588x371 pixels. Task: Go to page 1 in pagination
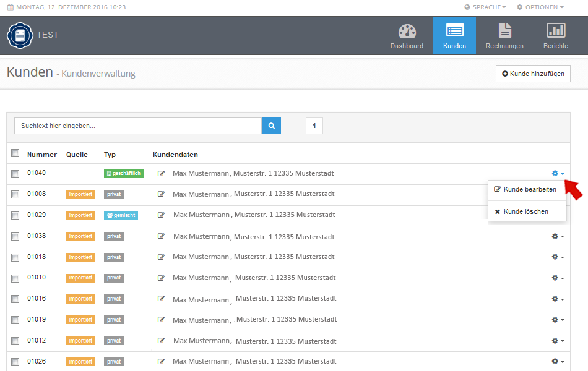pos(314,126)
